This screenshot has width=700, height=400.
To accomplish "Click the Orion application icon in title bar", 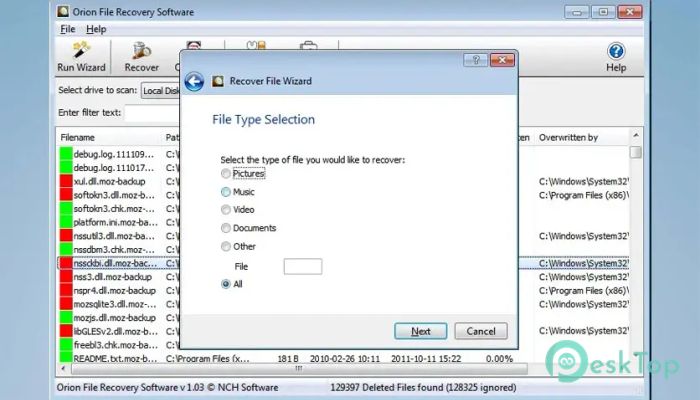I will pyautogui.click(x=63, y=12).
